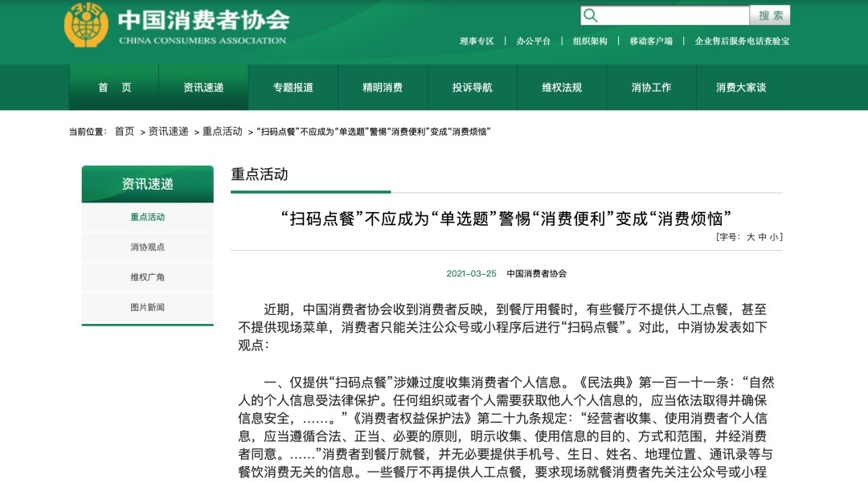
Task: Click the magnifying glass search icon
Action: point(591,14)
